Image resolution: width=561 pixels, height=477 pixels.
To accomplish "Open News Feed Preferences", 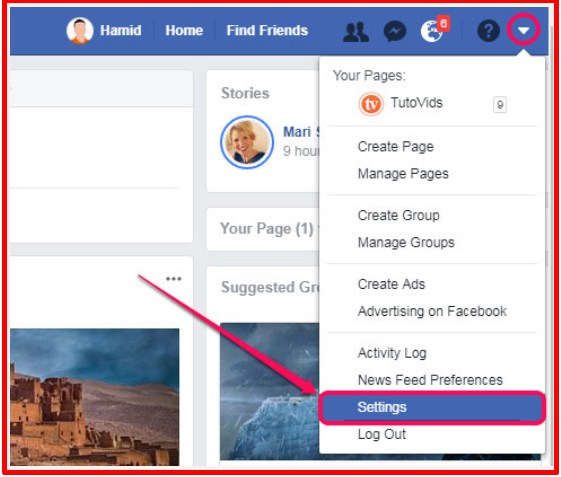I will tap(430, 380).
